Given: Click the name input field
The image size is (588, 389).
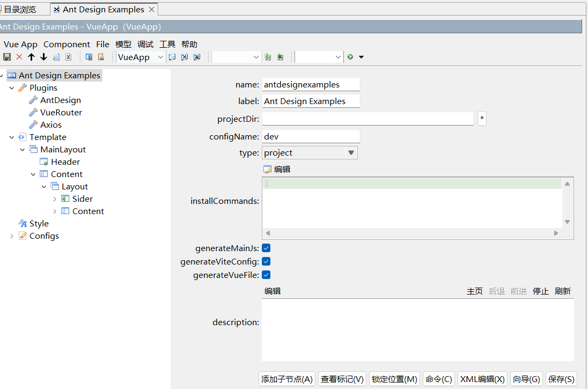Looking at the screenshot, I should coord(311,84).
